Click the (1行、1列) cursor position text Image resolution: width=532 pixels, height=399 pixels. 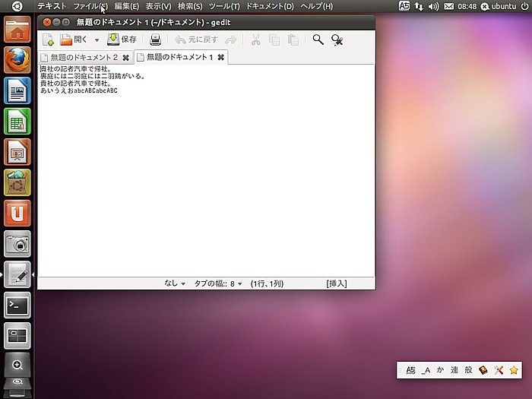(267, 283)
